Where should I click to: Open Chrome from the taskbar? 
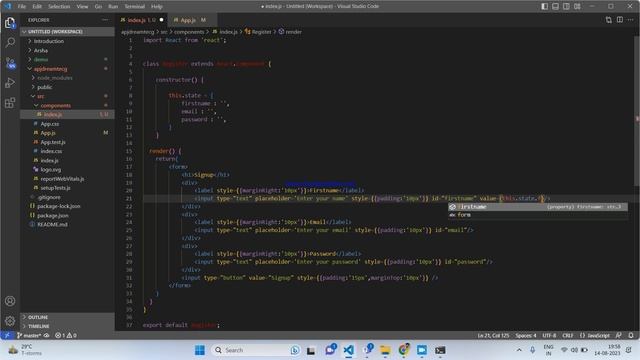point(403,350)
